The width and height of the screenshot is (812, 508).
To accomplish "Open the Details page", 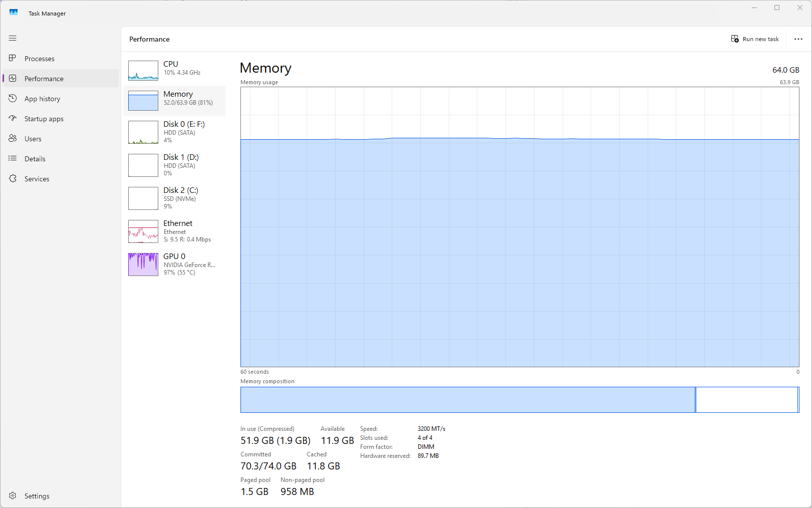I will click(35, 159).
